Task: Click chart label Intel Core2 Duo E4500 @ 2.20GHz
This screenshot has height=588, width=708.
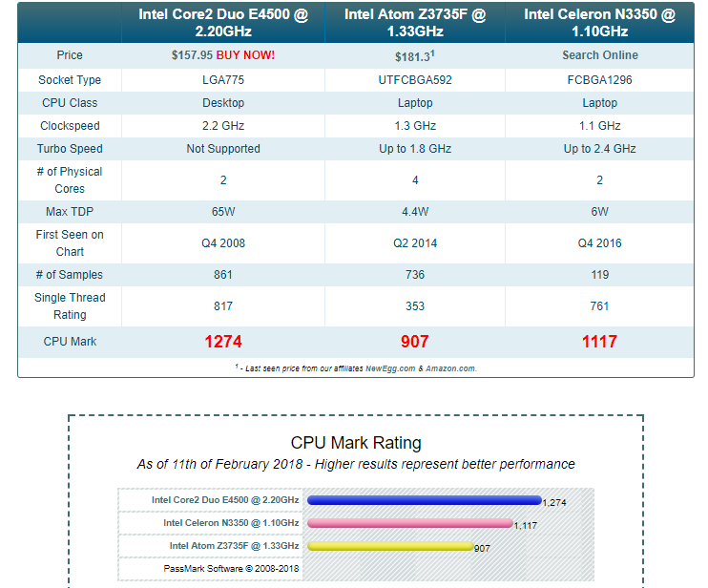Action: coord(225,500)
